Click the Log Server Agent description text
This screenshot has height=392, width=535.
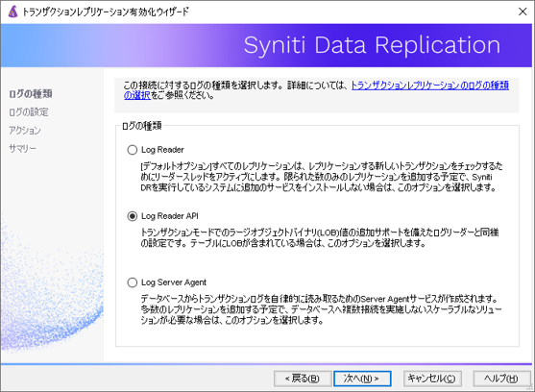point(321,309)
